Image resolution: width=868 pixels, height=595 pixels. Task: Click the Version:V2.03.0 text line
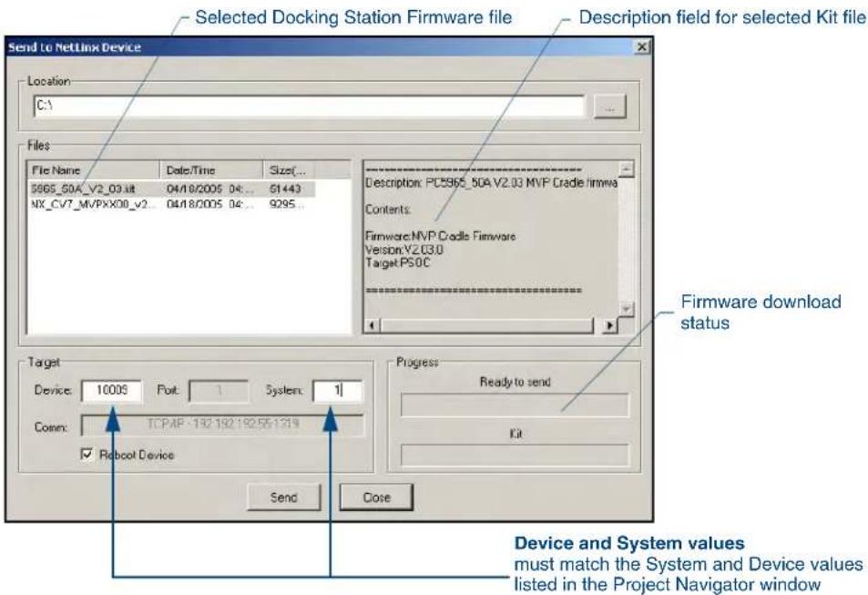pyautogui.click(x=404, y=250)
